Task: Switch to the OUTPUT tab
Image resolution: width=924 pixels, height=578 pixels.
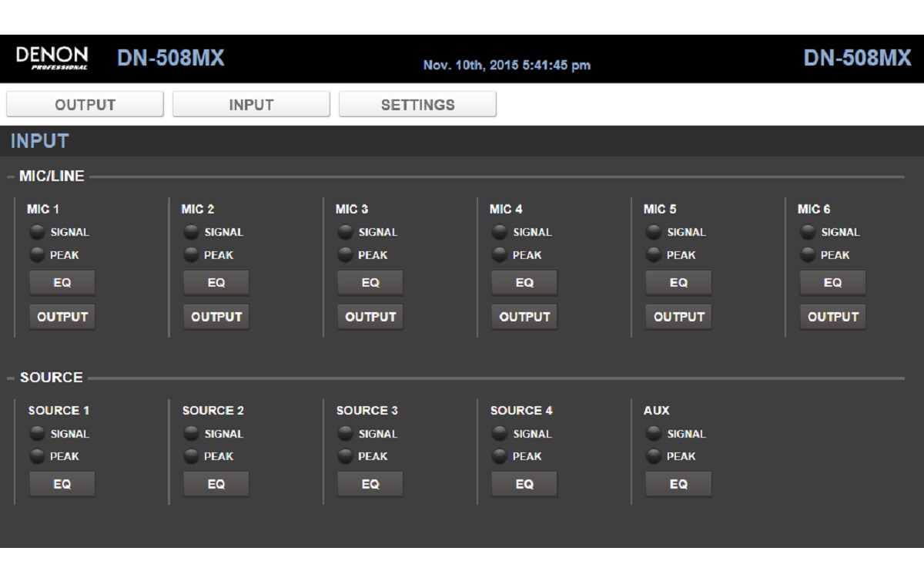Action: 85,105
